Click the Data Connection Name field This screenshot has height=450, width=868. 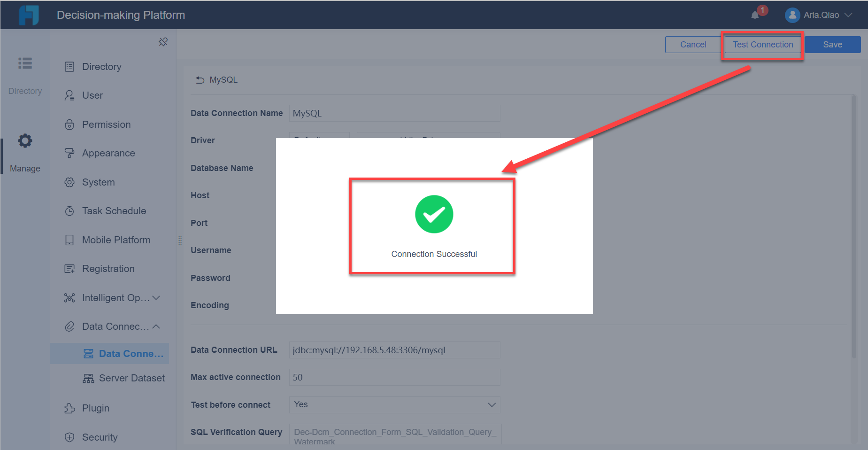pos(395,113)
